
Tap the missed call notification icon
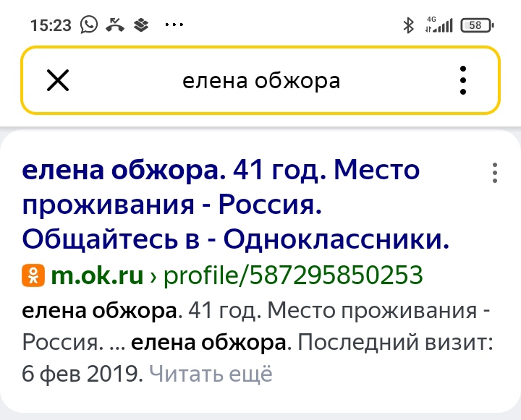pos(115,25)
